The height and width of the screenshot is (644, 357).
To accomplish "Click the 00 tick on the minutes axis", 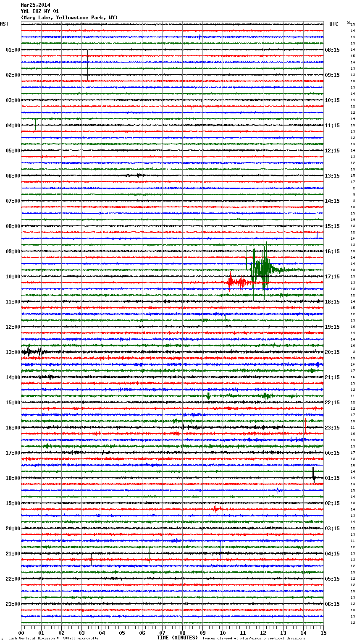I will (21, 633).
